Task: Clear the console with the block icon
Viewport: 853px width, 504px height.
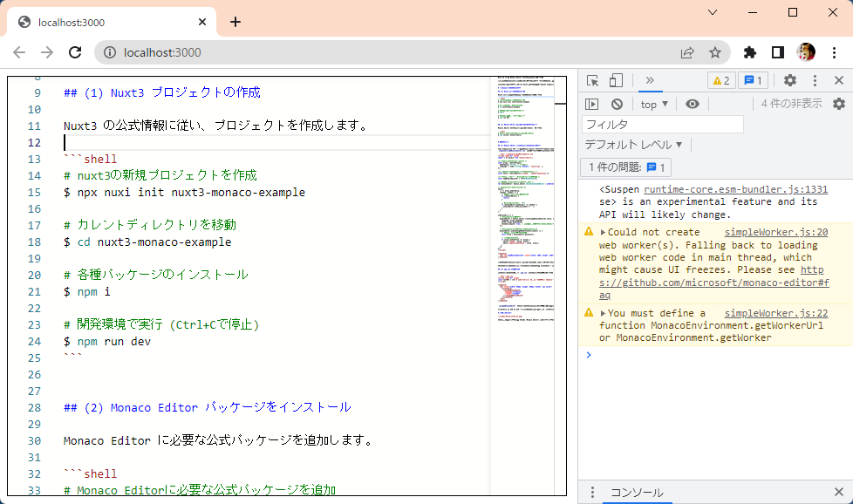Action: click(x=617, y=104)
